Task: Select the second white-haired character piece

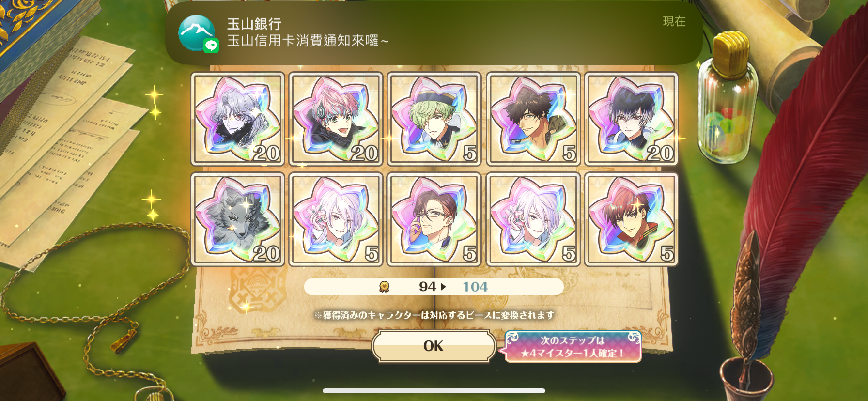Action: 533,219
